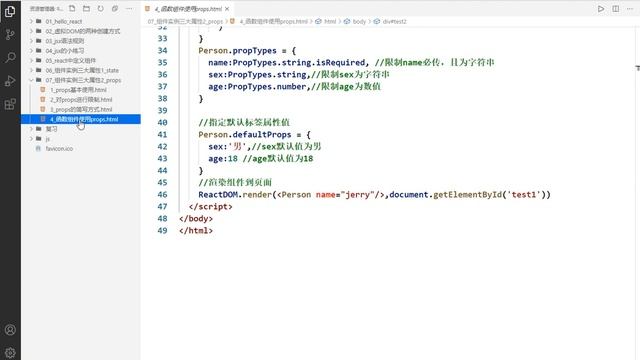The image size is (640, 360).
Task: Collapse the 07_组件实例三大属性2_props folder
Action: pos(31,80)
